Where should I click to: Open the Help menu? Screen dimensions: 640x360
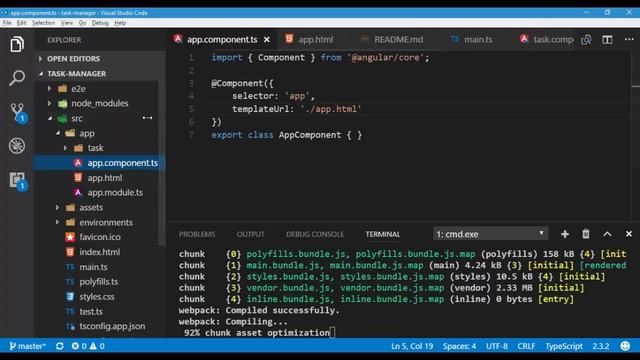point(120,23)
